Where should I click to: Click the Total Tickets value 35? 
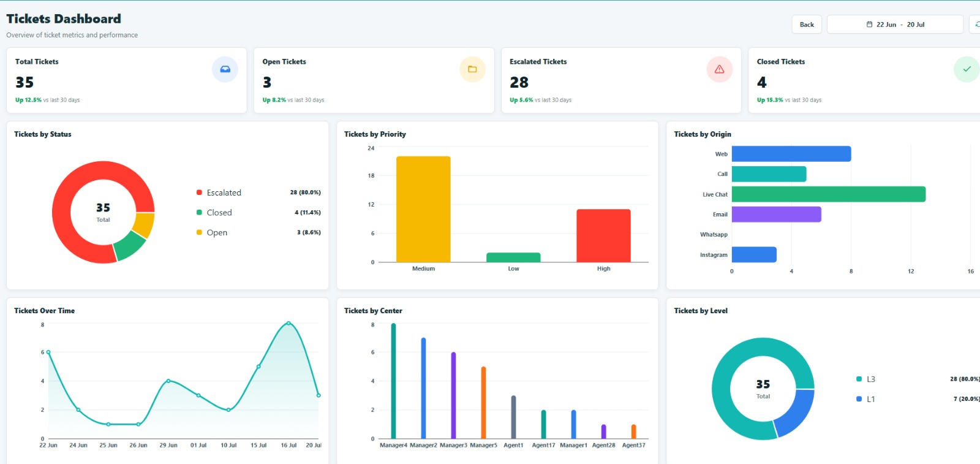(x=24, y=82)
